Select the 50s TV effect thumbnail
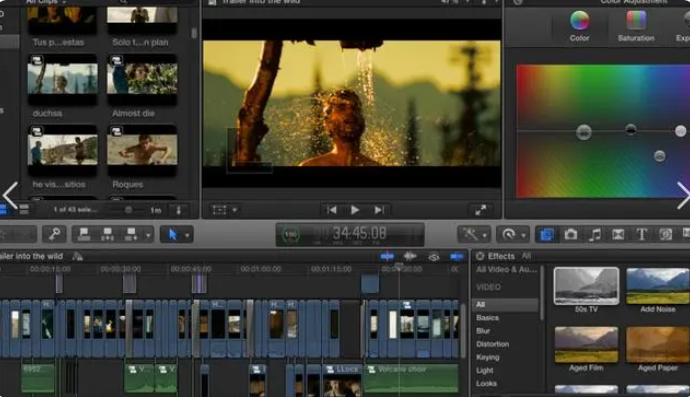The image size is (690, 397). click(586, 286)
